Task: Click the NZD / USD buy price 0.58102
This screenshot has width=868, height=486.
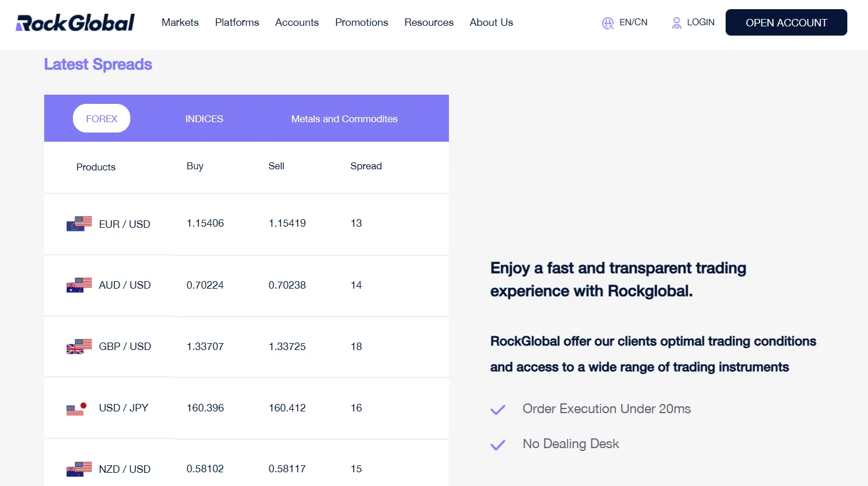Action: coord(206,469)
